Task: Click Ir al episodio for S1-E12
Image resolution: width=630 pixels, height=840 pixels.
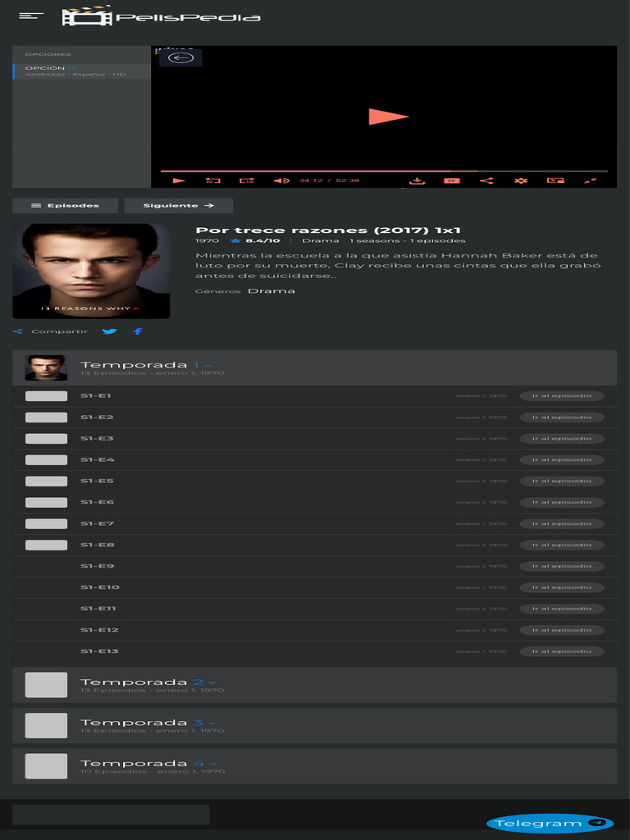Action: coord(562,630)
